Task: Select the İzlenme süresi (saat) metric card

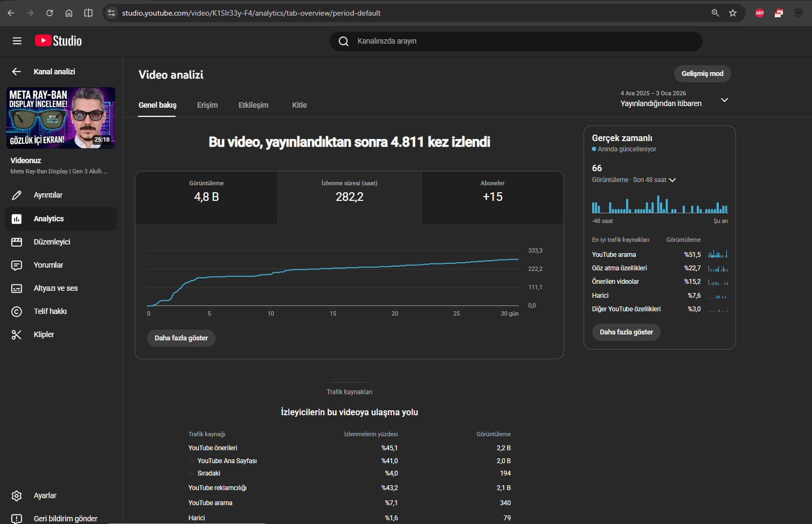Action: pos(349,197)
